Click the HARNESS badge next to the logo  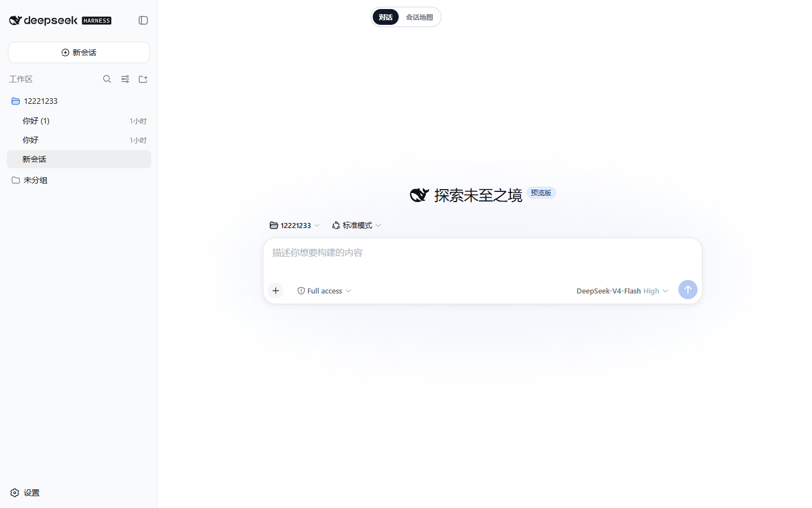pos(97,21)
